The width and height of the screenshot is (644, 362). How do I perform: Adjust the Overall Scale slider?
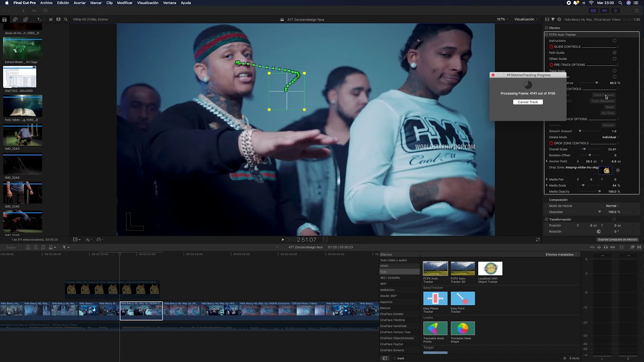584,149
